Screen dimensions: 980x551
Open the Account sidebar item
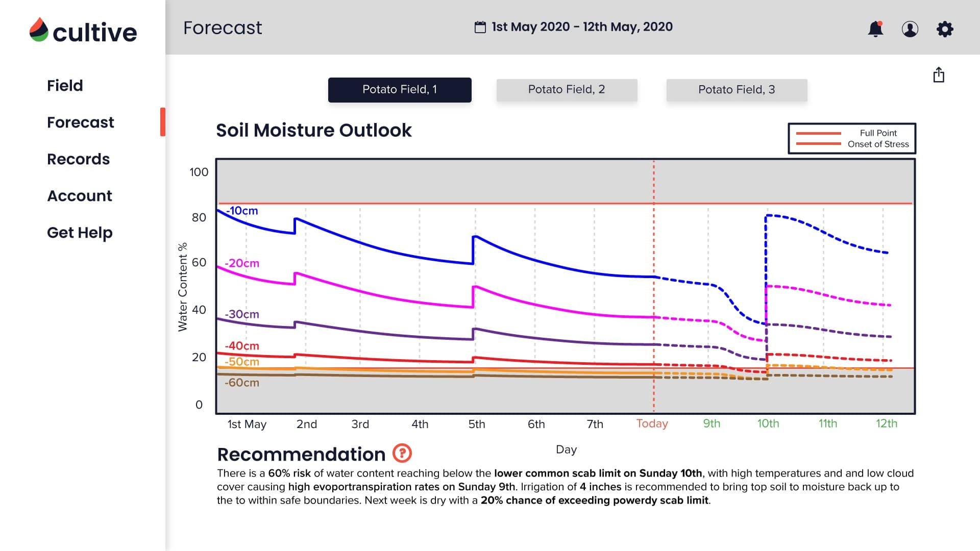[x=80, y=196]
